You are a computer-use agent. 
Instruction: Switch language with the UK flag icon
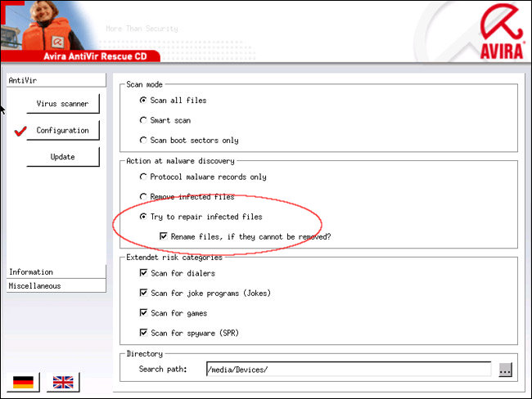[x=64, y=382]
